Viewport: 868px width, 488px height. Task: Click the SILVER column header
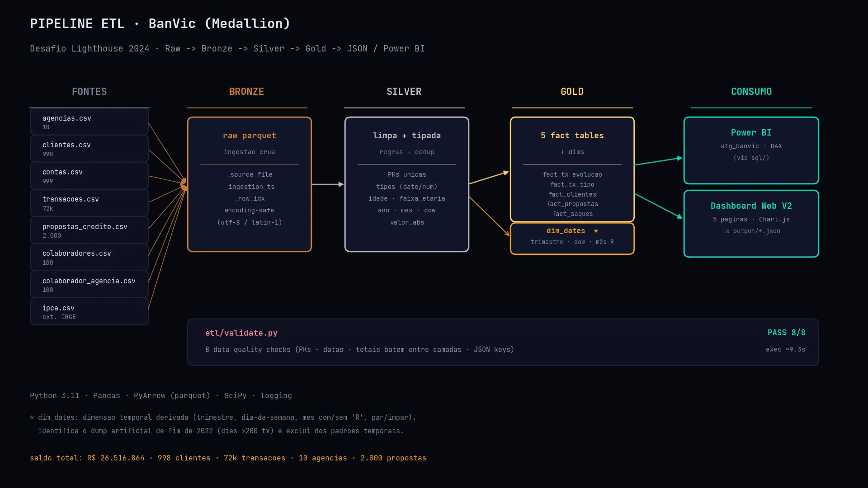tap(404, 92)
